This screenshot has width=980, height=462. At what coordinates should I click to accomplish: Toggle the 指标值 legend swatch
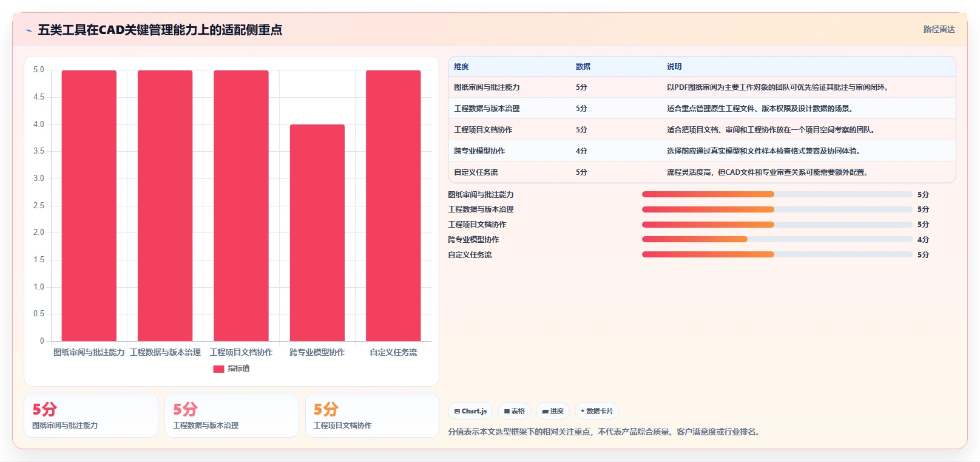point(218,369)
